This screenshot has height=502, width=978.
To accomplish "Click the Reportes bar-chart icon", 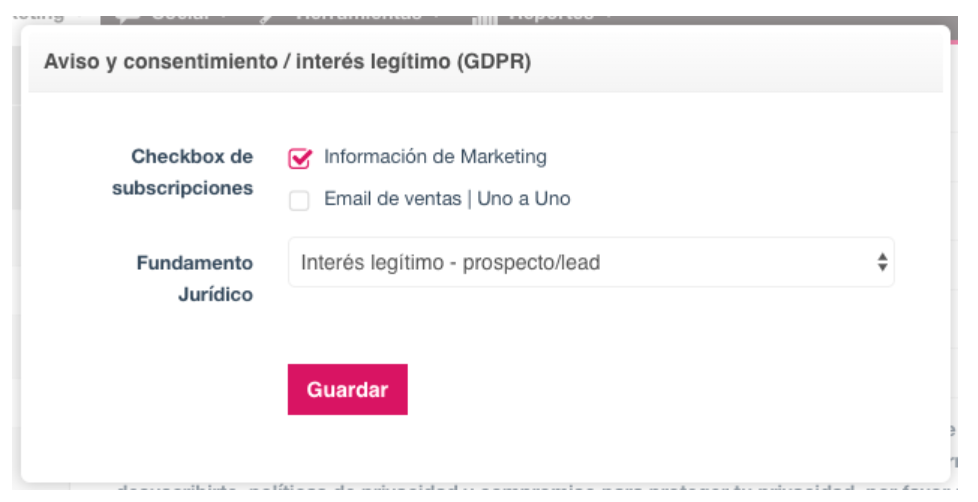I will click(484, 16).
